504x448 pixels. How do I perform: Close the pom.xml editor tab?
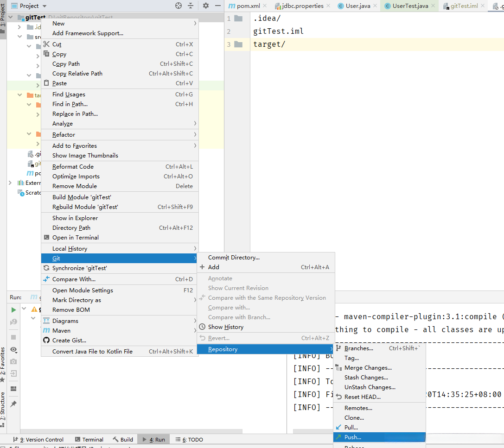click(x=265, y=6)
